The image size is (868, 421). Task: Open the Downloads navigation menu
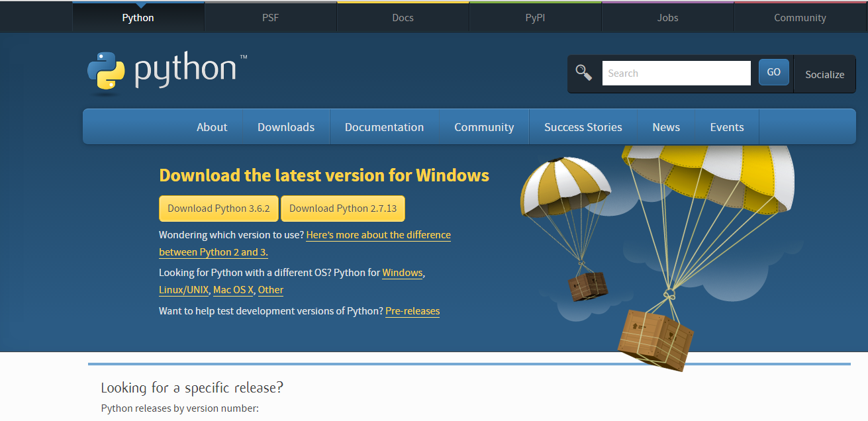286,127
